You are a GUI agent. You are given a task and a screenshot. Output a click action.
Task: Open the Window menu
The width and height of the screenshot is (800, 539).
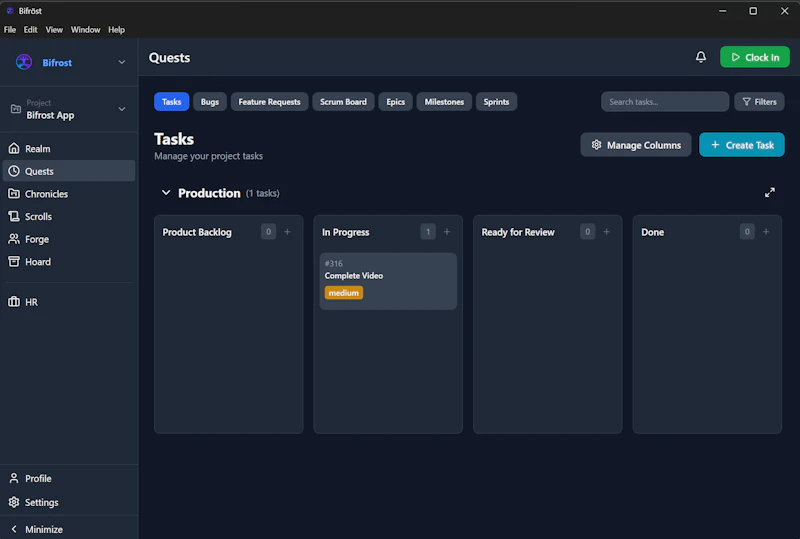[85, 30]
